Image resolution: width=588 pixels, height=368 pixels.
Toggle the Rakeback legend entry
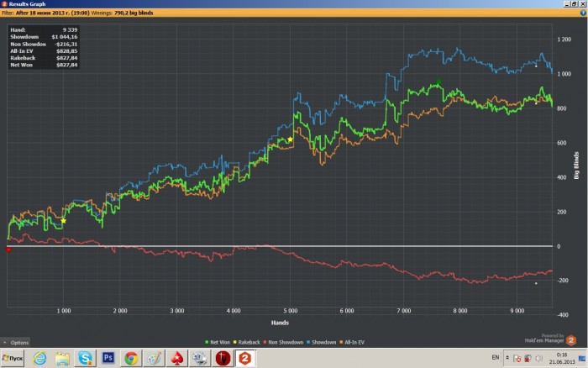click(x=247, y=342)
